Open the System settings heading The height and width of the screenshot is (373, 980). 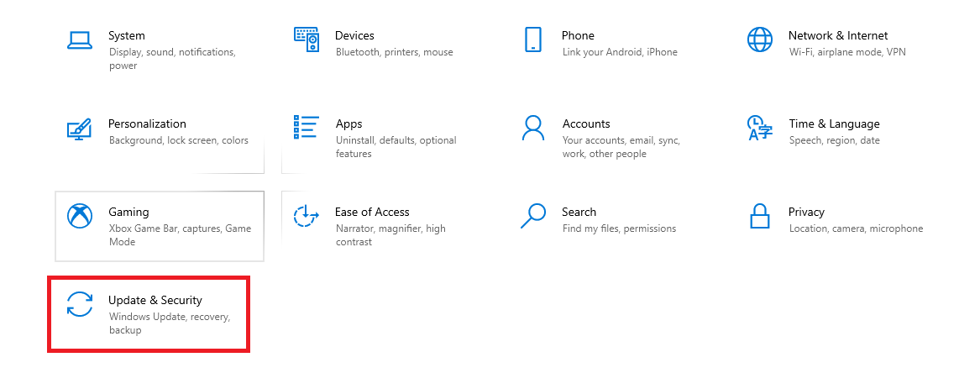pyautogui.click(x=126, y=35)
